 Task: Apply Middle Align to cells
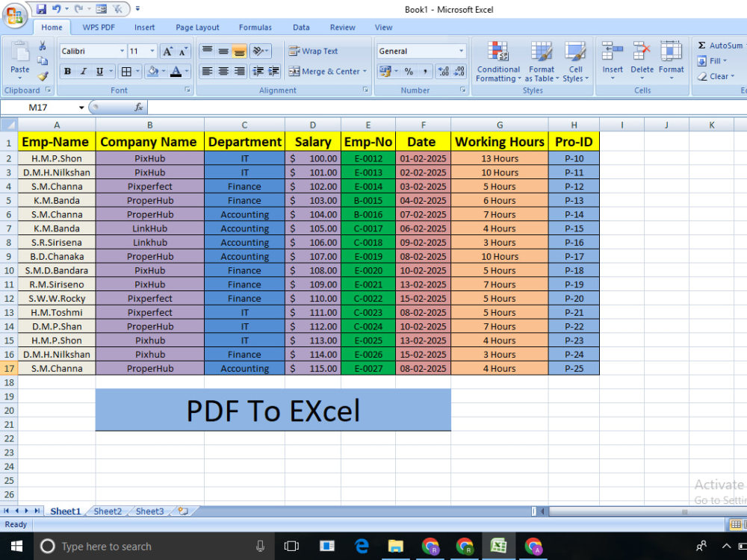[x=223, y=51]
